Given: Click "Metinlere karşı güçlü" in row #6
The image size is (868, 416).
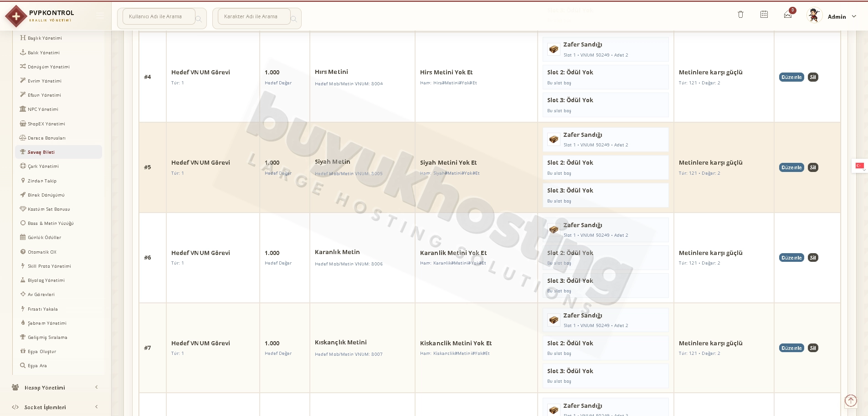Looking at the screenshot, I should click(710, 253).
